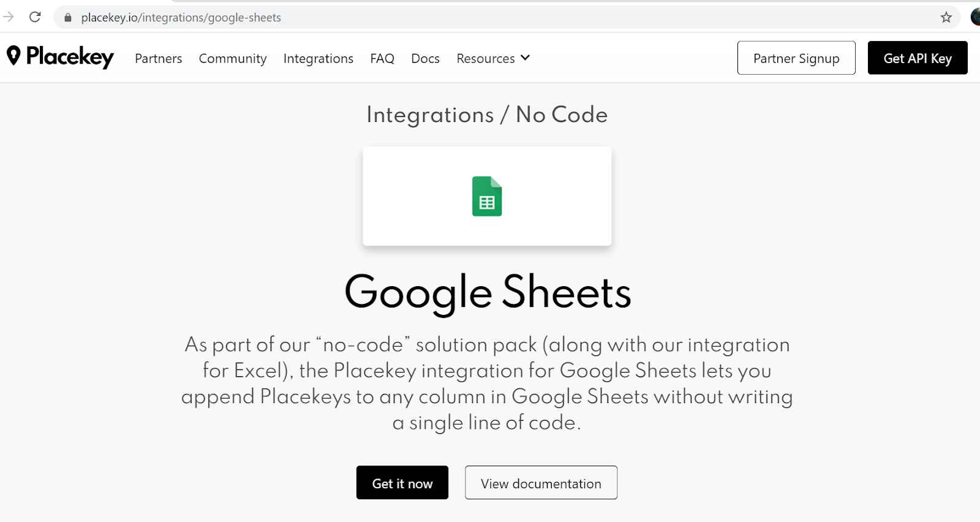Click the Integrations / No Code breadcrumb heading
This screenshot has height=522, width=980.
click(487, 115)
